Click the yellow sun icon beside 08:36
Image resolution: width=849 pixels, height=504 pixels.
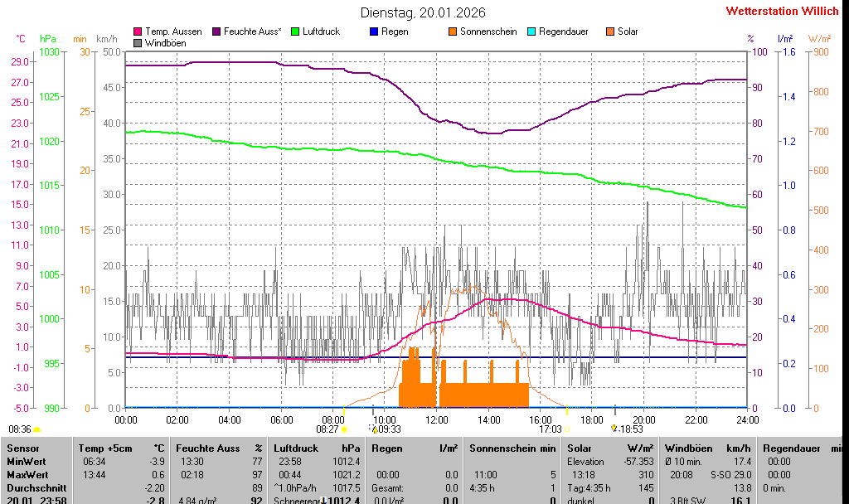click(x=37, y=429)
